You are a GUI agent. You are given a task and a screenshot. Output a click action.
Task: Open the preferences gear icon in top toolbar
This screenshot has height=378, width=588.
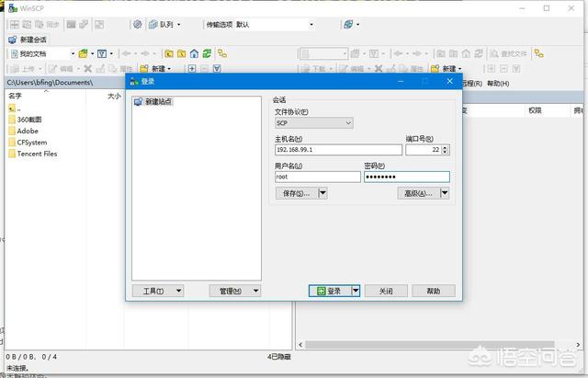[x=138, y=25]
